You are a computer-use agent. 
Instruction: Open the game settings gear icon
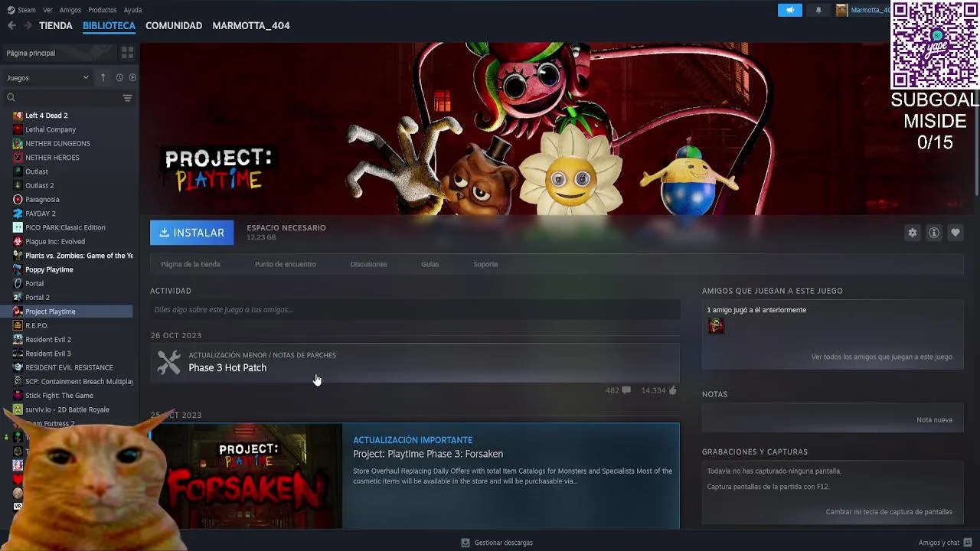click(912, 233)
